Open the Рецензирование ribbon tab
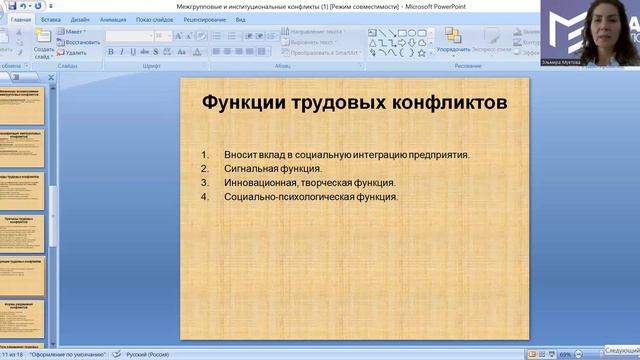The height and width of the screenshot is (360, 640). (x=204, y=20)
